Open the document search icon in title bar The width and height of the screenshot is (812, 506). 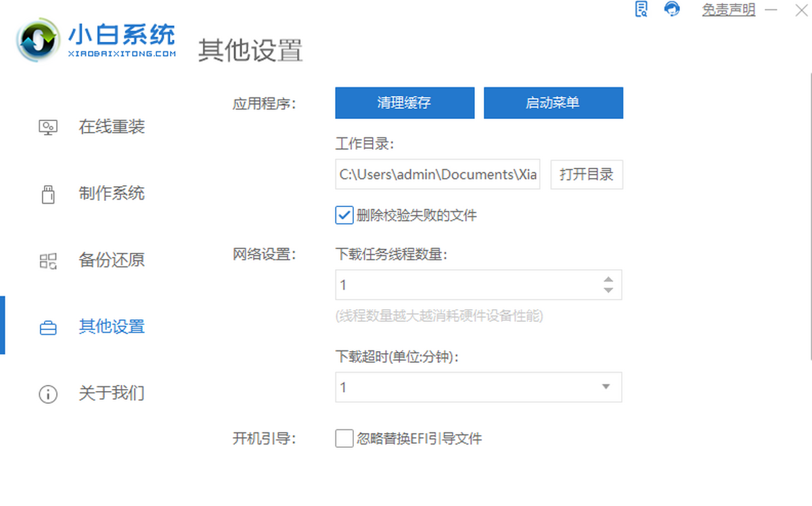pos(641,9)
